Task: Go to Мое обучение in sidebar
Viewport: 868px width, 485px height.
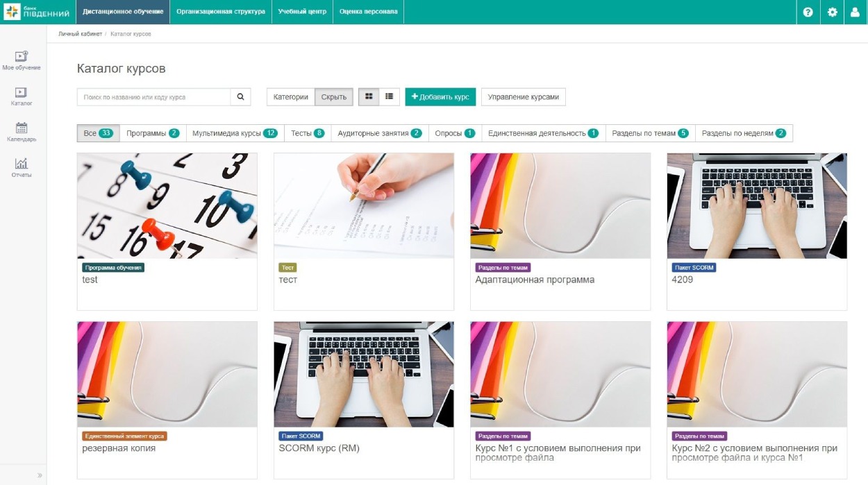Action: (22, 60)
